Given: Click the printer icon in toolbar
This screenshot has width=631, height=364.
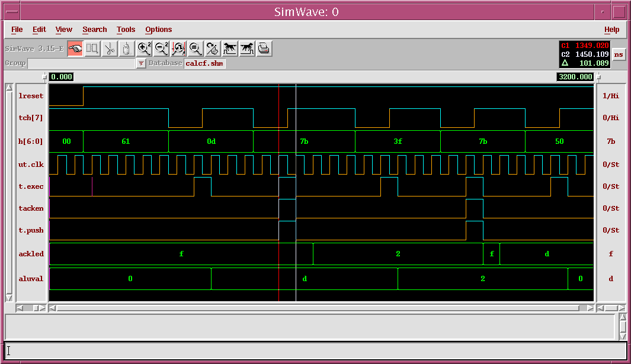Looking at the screenshot, I should click(264, 49).
